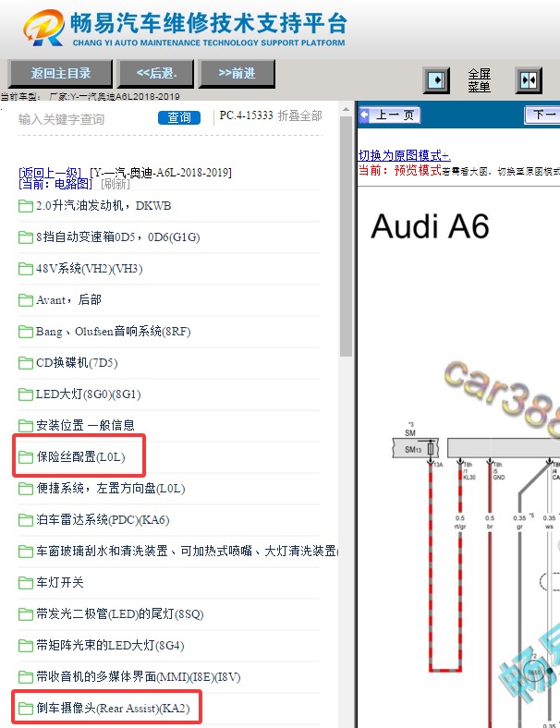Click folder icon beside 车灯开关
Image resolution: width=560 pixels, height=728 pixels.
pos(26,583)
